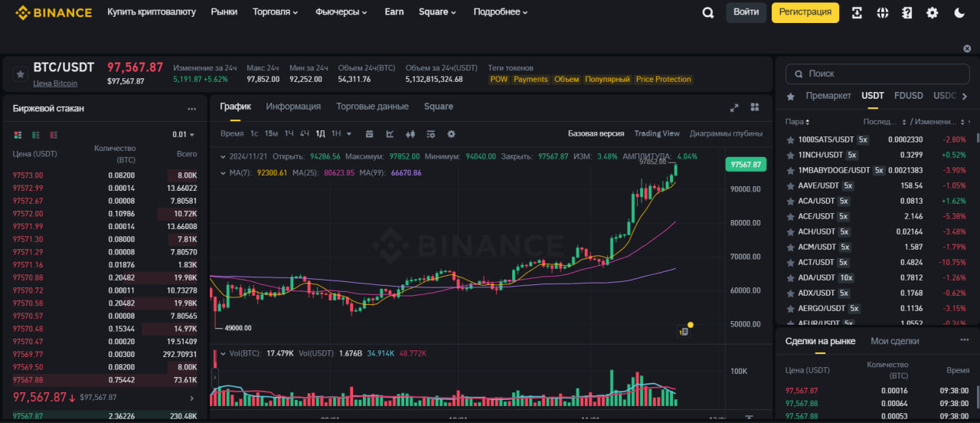Switch chart to Trading View
Viewport: 980px width, 423px height.
click(657, 133)
